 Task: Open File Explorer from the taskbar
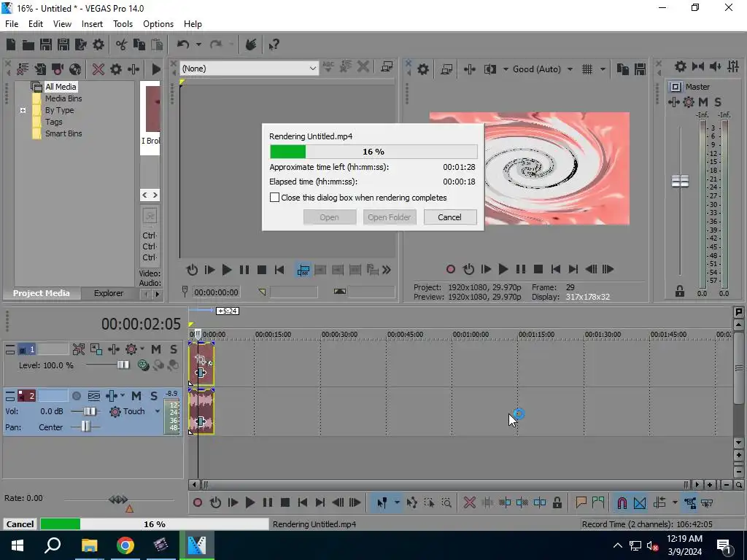pyautogui.click(x=89, y=545)
